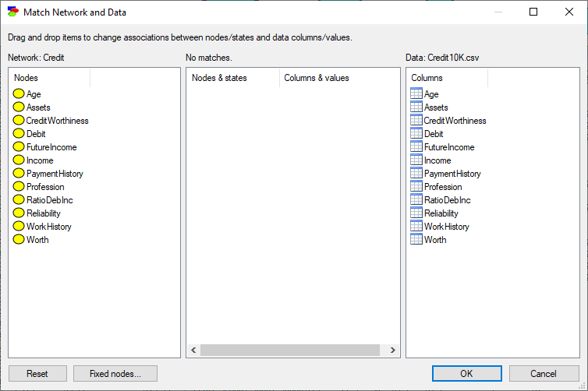Click the CreditWorthiness column table icon
588x391 pixels.
pyautogui.click(x=416, y=120)
